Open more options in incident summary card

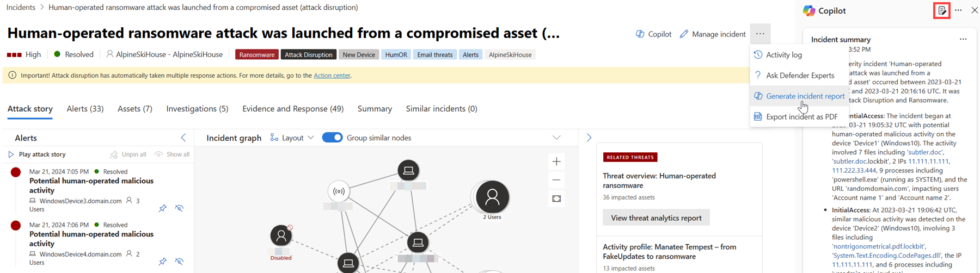click(963, 39)
